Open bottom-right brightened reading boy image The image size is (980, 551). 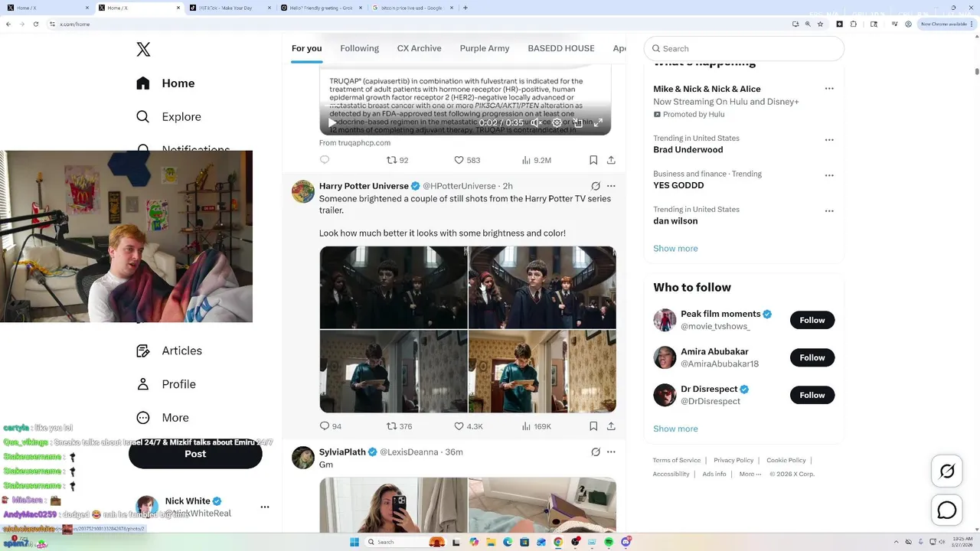(x=542, y=371)
